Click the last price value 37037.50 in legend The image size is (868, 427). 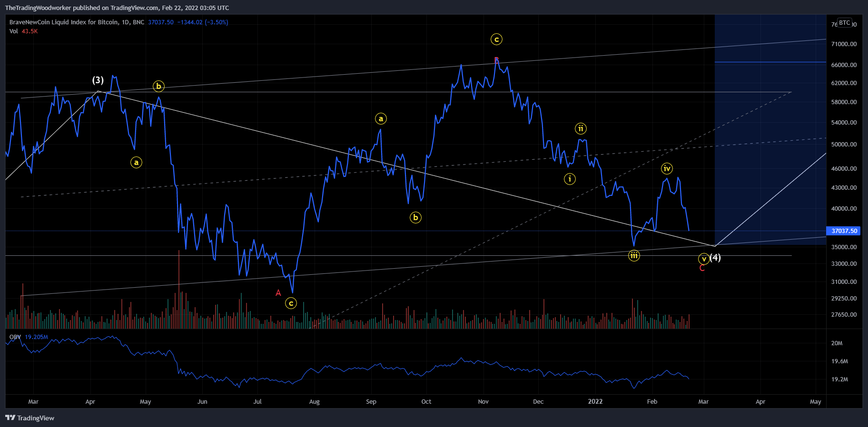(161, 22)
